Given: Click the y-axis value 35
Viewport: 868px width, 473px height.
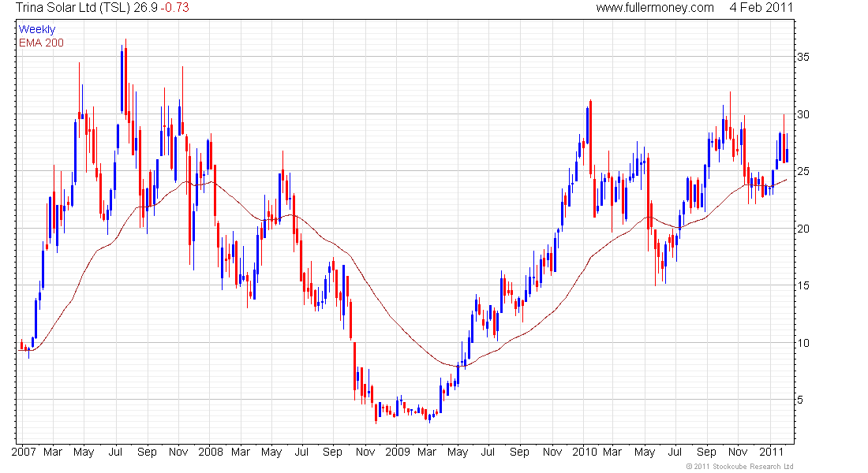Looking at the screenshot, I should click(x=803, y=57).
